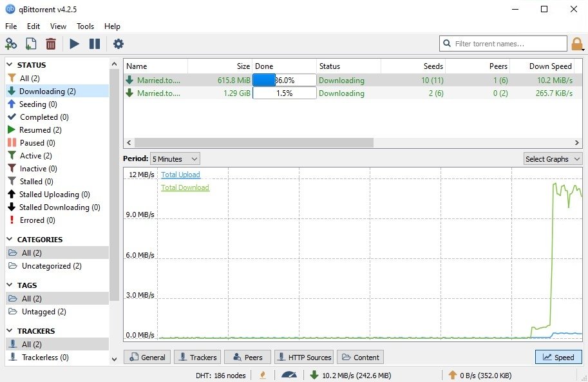Image resolution: width=588 pixels, height=382 pixels.
Task: Click the Total Upload graph legend link
Action: coord(180,175)
